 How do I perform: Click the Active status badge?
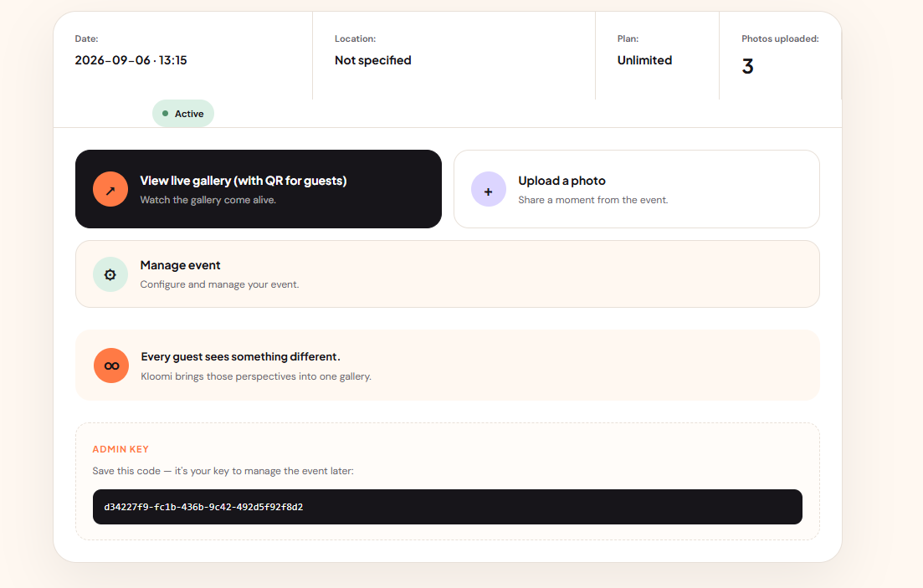click(183, 114)
